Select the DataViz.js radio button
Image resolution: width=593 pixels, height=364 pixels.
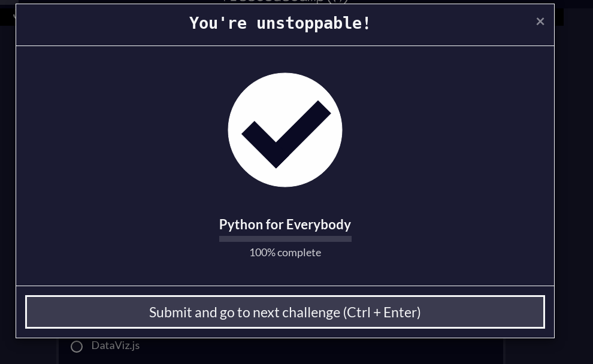pyautogui.click(x=77, y=346)
